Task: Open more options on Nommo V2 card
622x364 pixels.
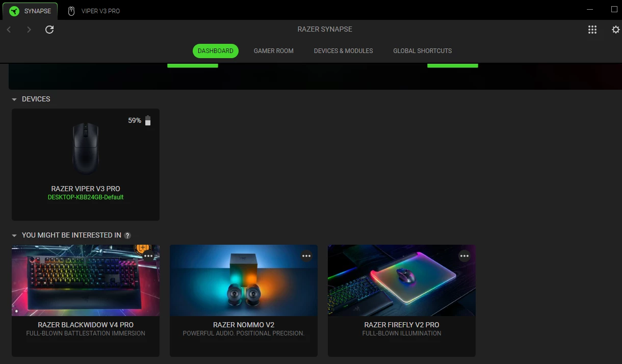Action: tap(306, 256)
